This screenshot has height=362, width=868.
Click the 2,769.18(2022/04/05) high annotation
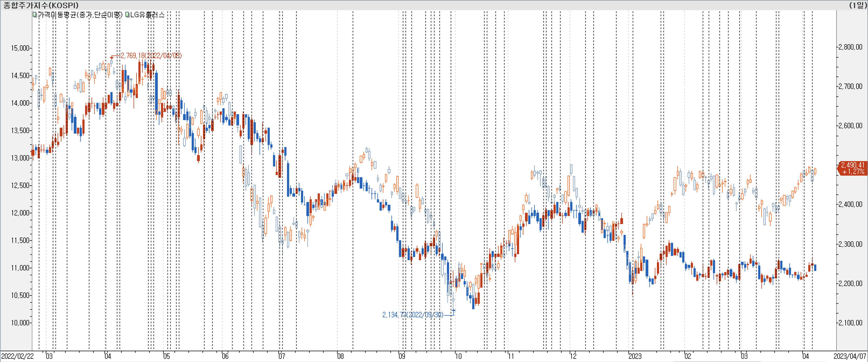[151, 55]
